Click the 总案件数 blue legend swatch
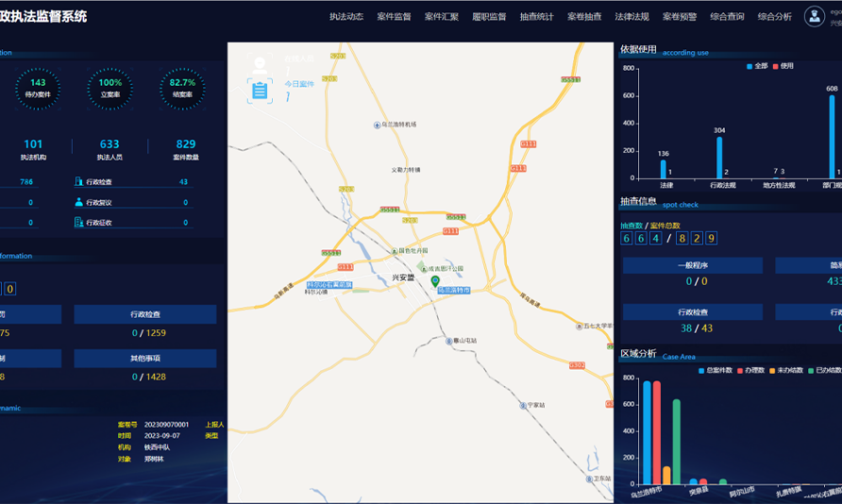 pyautogui.click(x=702, y=370)
